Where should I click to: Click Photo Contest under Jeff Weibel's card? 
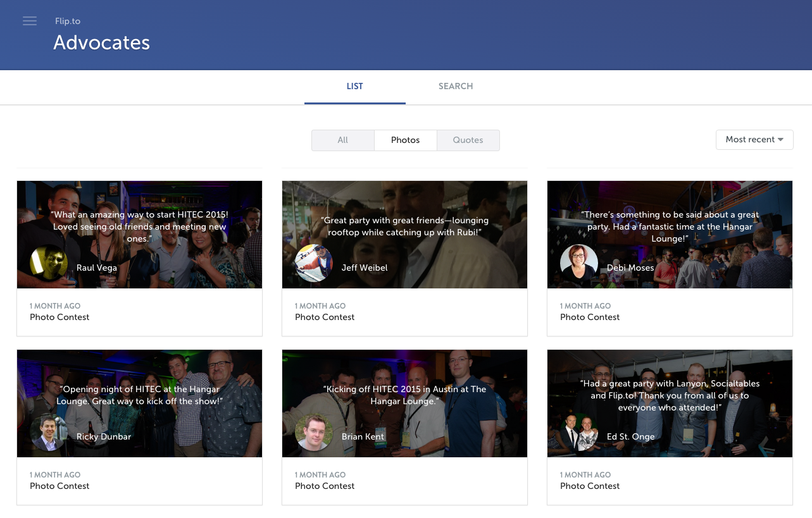click(x=325, y=318)
